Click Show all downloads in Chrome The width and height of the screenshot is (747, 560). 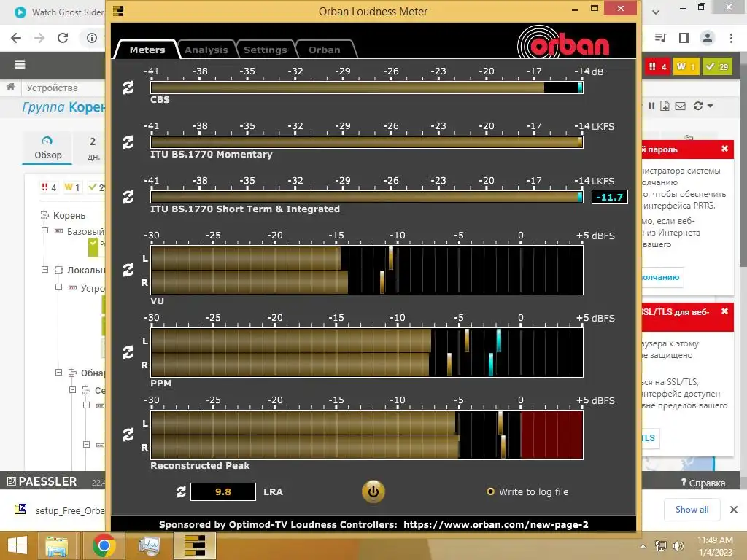[692, 510]
